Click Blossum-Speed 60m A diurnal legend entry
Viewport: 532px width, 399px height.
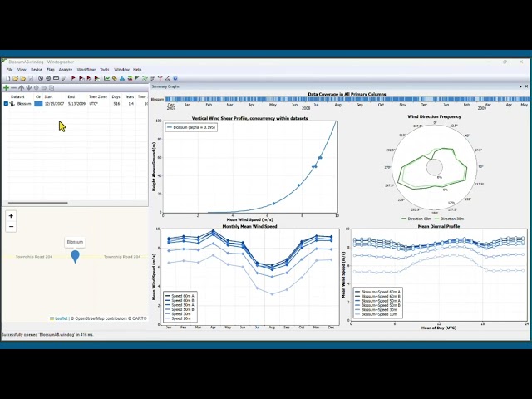pyautogui.click(x=377, y=292)
